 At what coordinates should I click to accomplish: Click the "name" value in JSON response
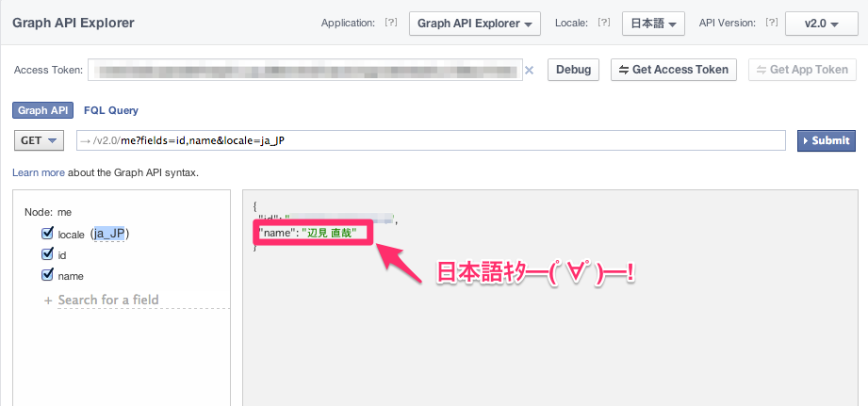(329, 234)
